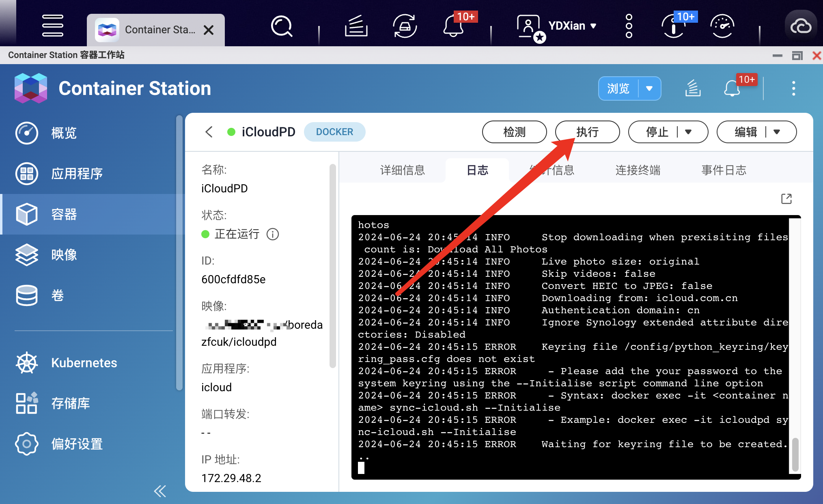Expand the 编辑 dropdown arrow

tap(777, 132)
